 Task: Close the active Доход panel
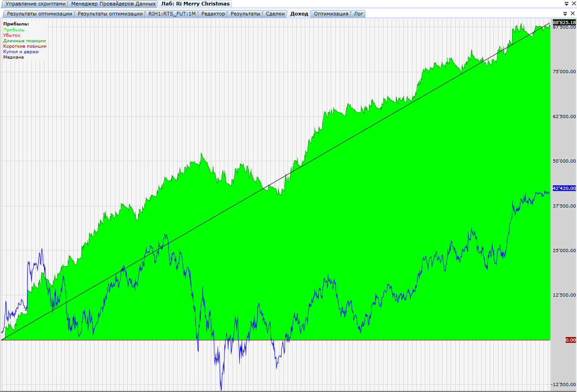(572, 14)
